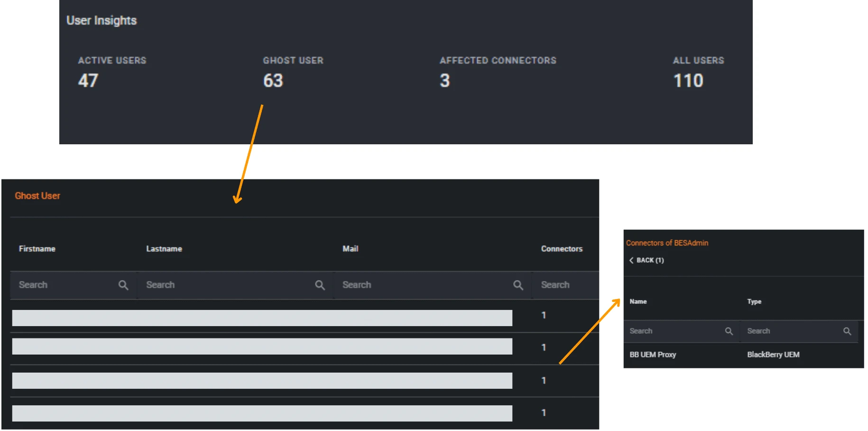Focus the Connectors column search field

(564, 285)
